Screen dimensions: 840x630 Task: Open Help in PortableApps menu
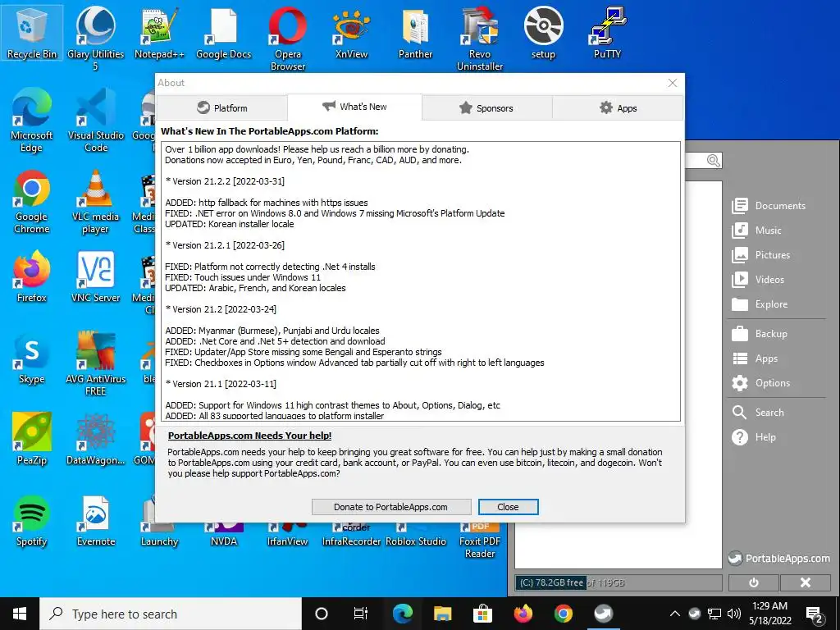(x=754, y=437)
